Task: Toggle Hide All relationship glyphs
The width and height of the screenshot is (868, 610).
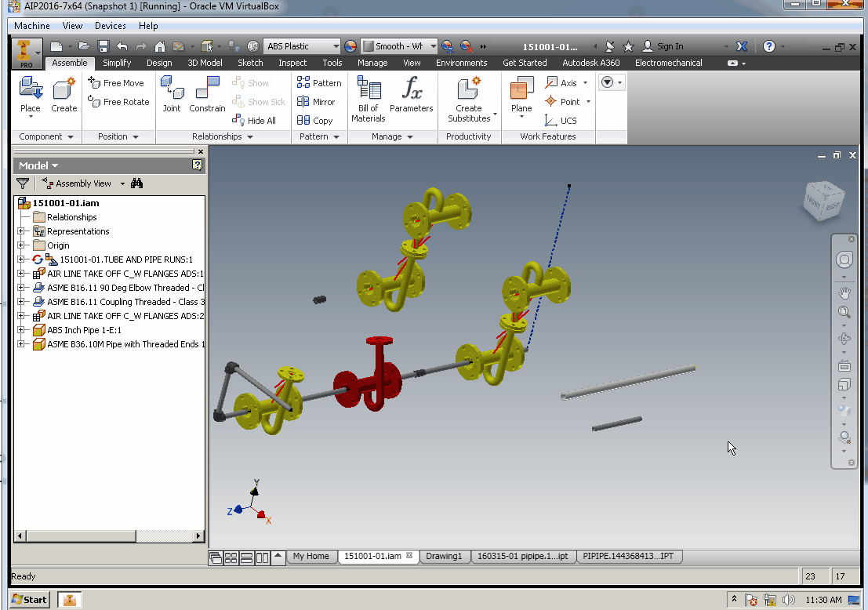Action: (x=255, y=120)
